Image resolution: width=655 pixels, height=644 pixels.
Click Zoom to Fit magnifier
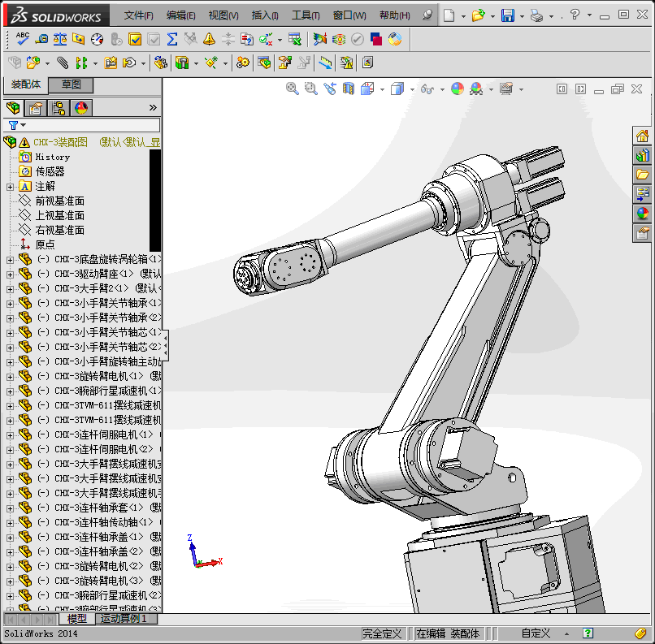[292, 89]
